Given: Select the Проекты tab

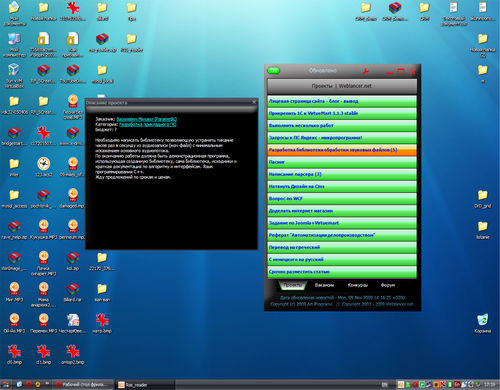Looking at the screenshot, I should point(293,285).
